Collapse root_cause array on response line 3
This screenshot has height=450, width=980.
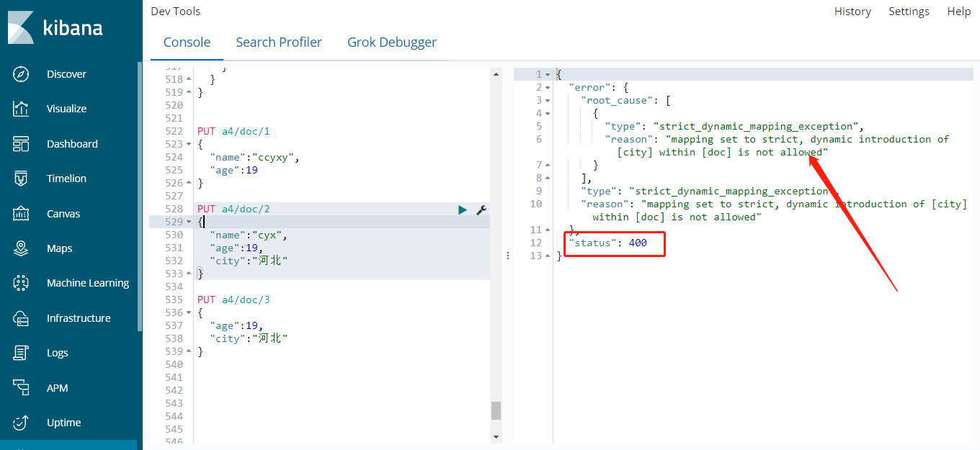point(548,101)
